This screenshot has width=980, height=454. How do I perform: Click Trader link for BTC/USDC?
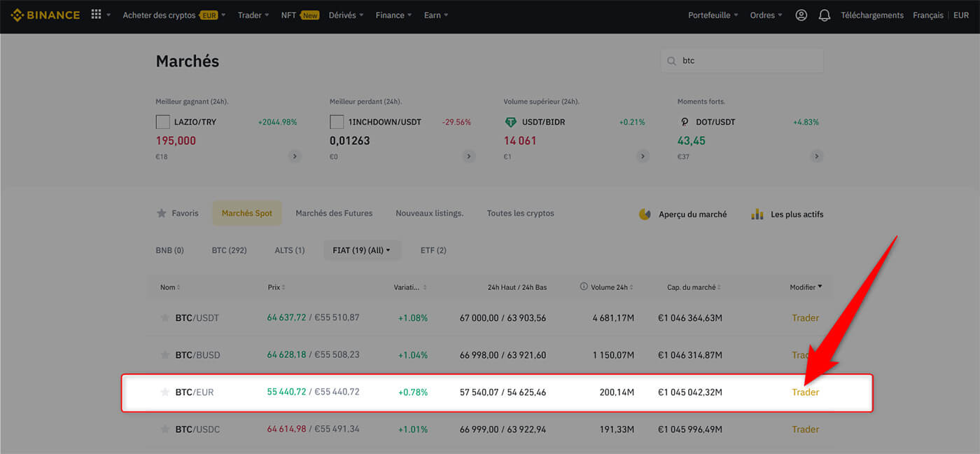806,429
